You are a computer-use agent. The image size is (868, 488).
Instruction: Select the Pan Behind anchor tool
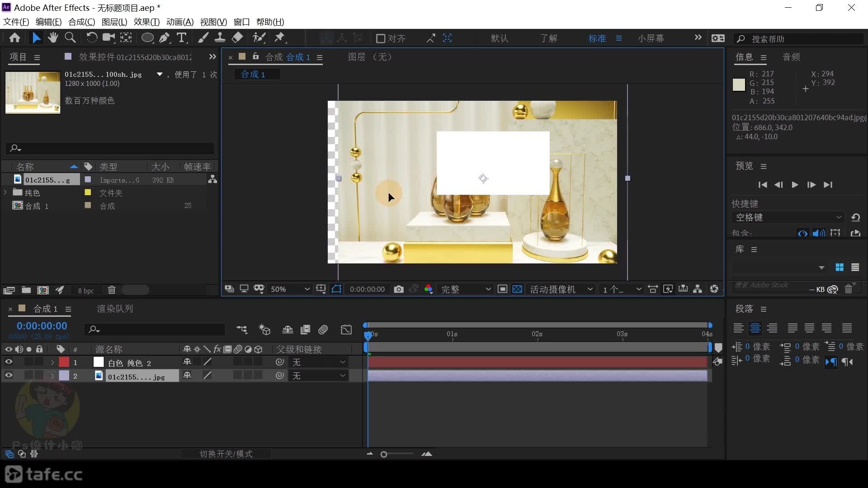point(126,38)
